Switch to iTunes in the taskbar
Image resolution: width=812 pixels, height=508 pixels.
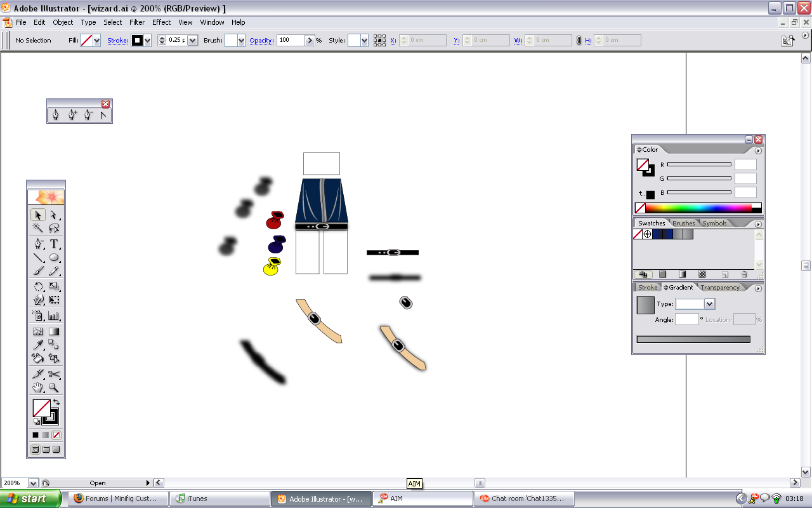pos(219,498)
